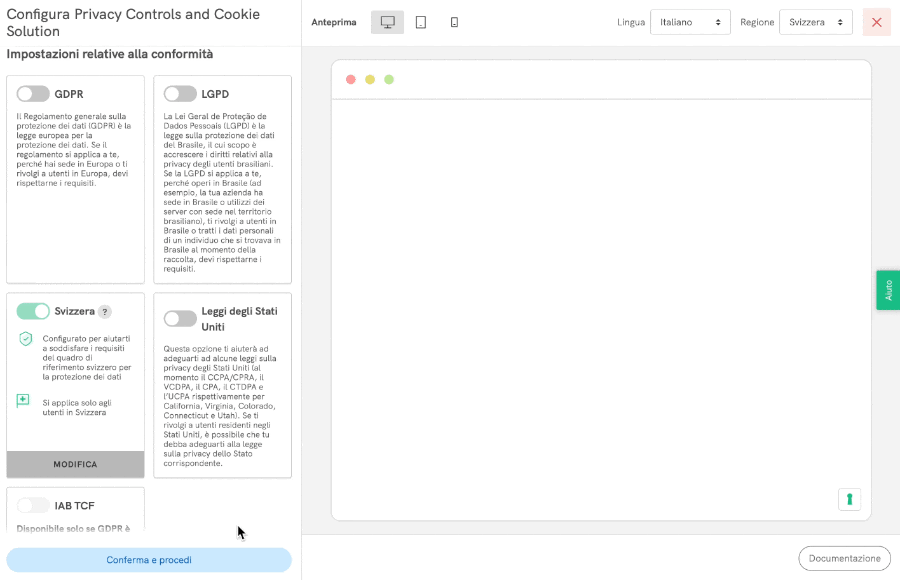The width and height of the screenshot is (900, 580).
Task: Click the green chat icon in Svizzera card
Action: [24, 401]
